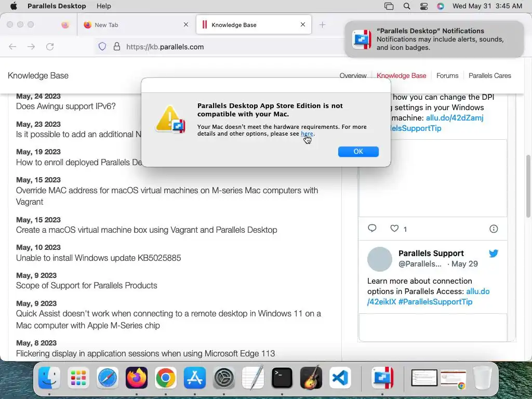Switch to the New Tab tab
This screenshot has width=532, height=399.
136,25
